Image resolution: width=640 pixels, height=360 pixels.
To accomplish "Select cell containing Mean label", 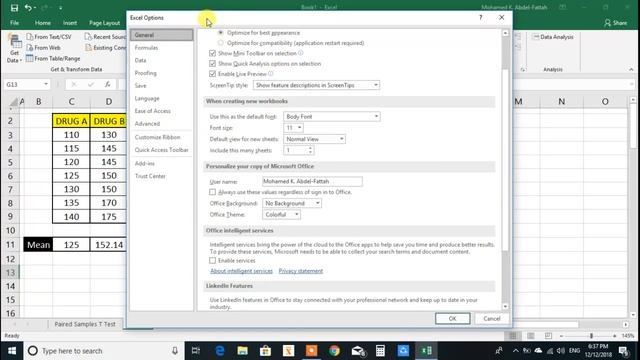I will click(x=38, y=245).
